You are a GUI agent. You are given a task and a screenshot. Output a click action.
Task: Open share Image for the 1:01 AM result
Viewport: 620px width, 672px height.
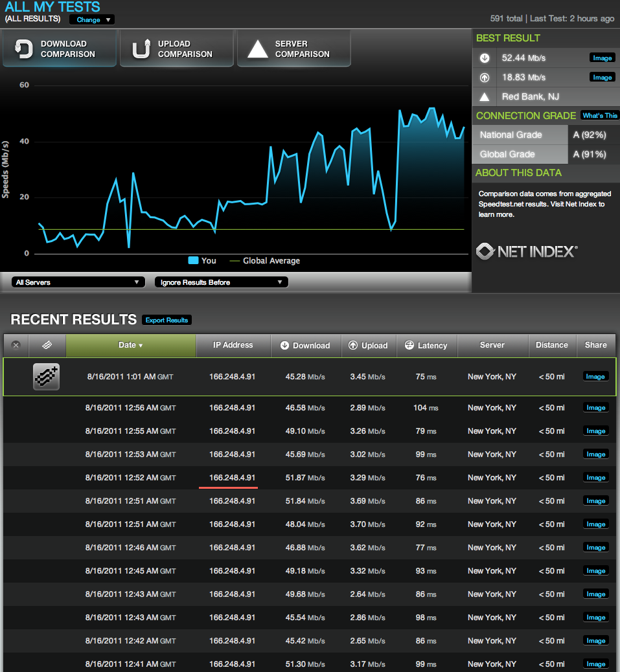[595, 377]
